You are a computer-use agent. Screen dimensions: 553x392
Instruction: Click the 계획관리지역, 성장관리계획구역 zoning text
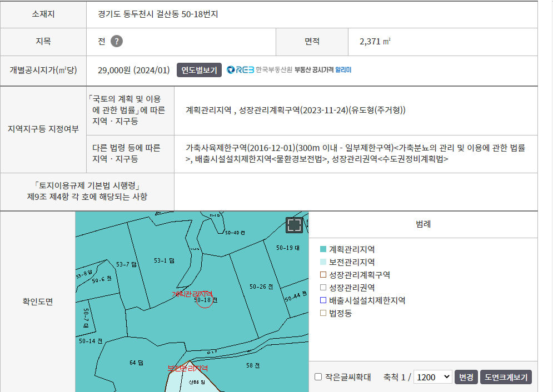point(296,110)
